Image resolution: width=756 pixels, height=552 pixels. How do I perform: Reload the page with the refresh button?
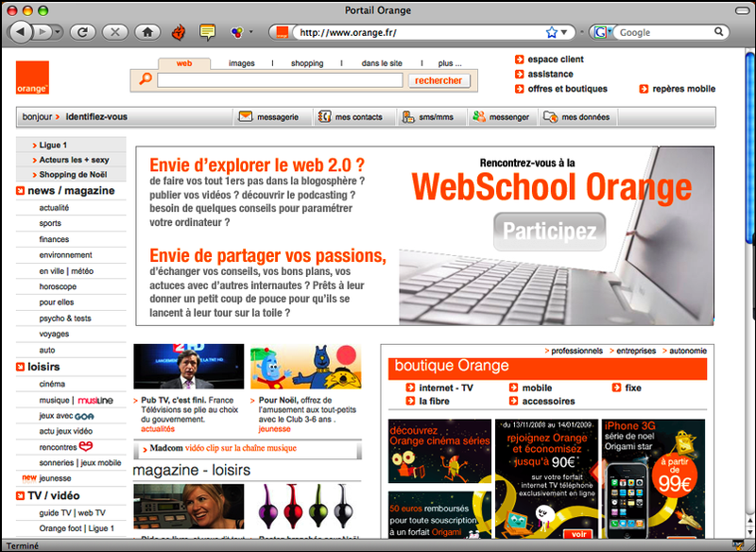[83, 32]
